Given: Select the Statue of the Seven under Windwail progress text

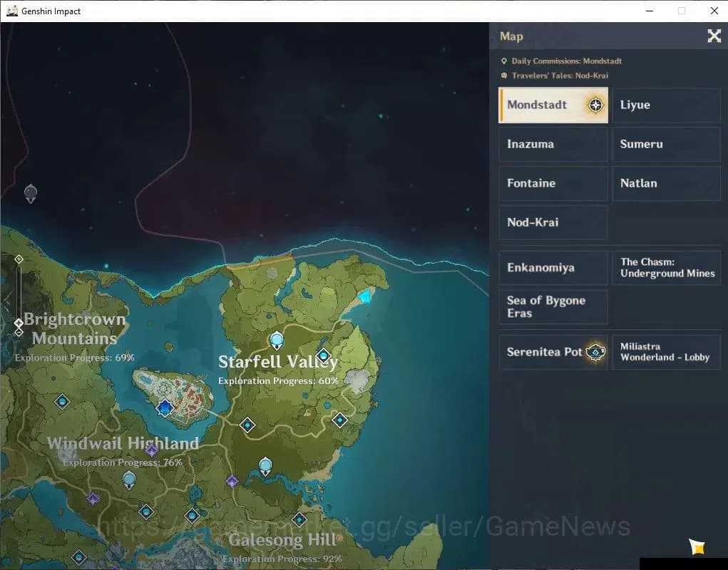Looking at the screenshot, I should pos(128,480).
